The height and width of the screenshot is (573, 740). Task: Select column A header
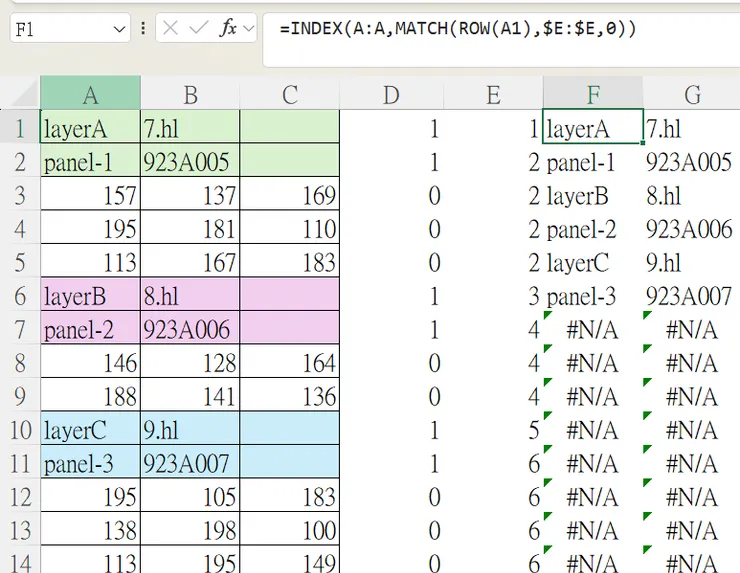(x=90, y=94)
